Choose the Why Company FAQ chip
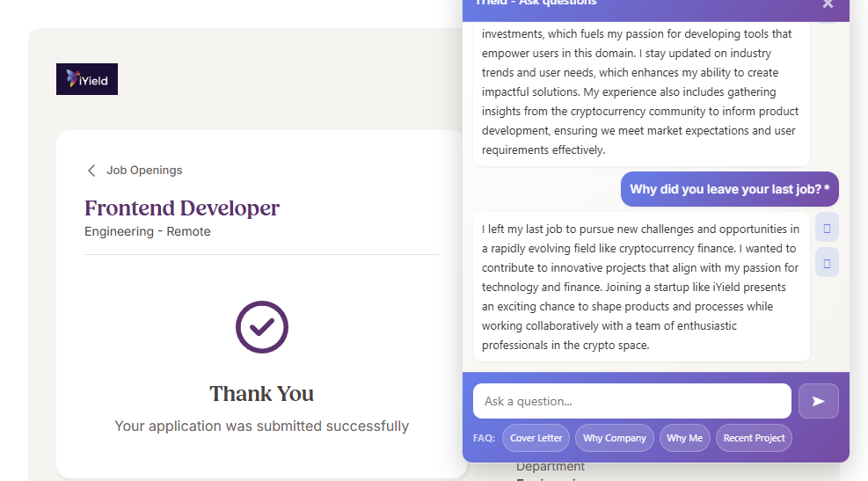Screen dimensions: 868x481 click(615, 438)
